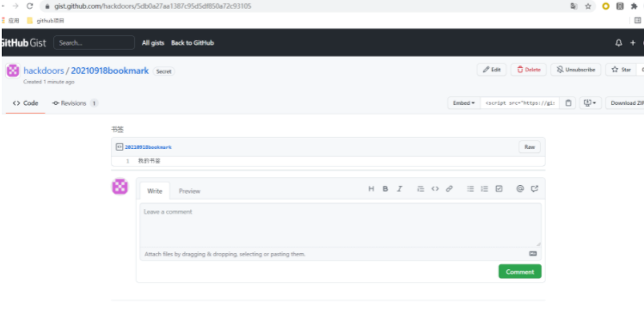Click the Secret label badge
The height and width of the screenshot is (315, 644).
(x=163, y=71)
